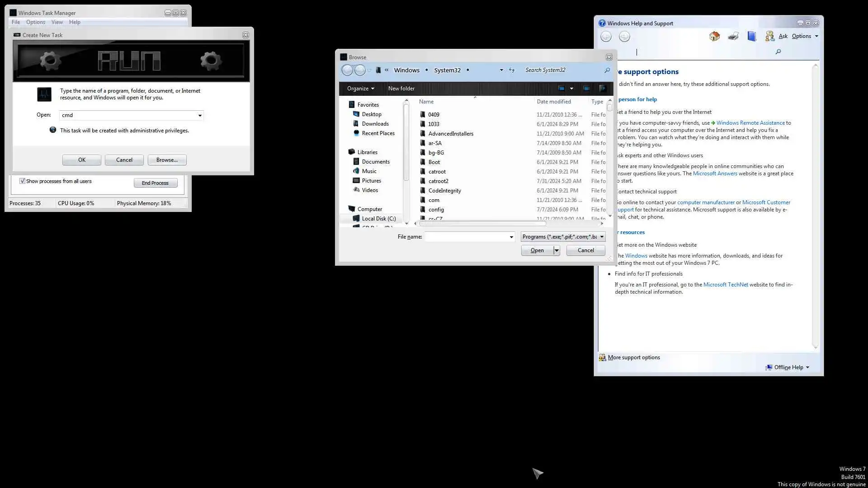
Task: Click the Print icon in Help window
Action: click(733, 36)
